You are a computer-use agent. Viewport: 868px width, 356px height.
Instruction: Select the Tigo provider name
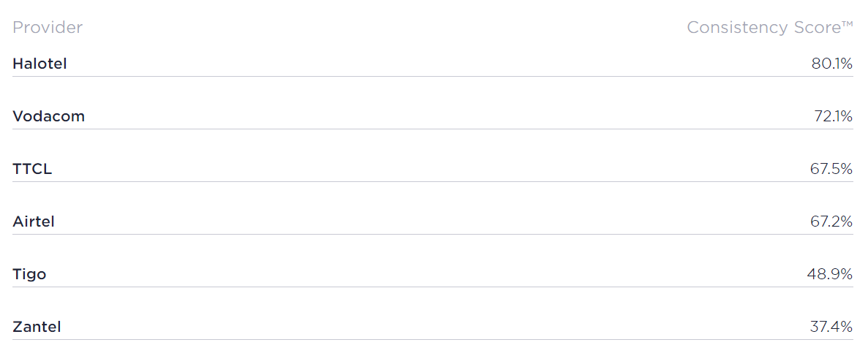coord(29,274)
